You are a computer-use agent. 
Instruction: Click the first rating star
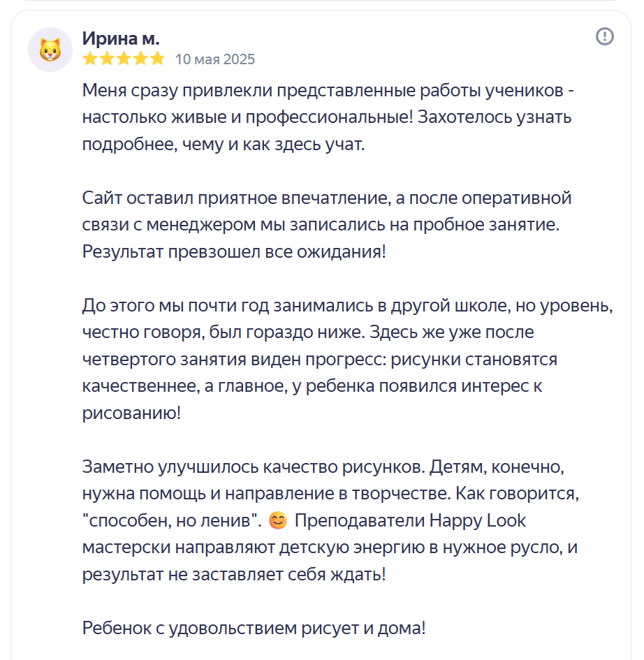pyautogui.click(x=90, y=59)
